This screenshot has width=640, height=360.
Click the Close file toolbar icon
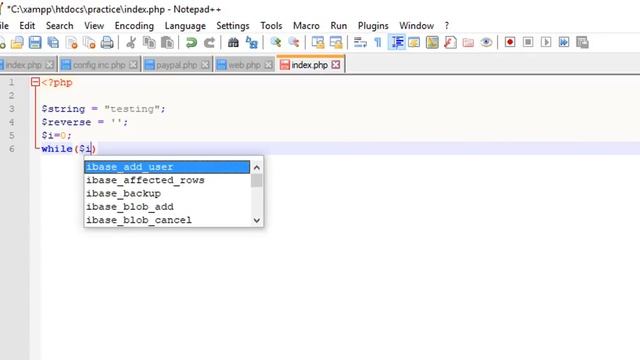click(x=71, y=42)
